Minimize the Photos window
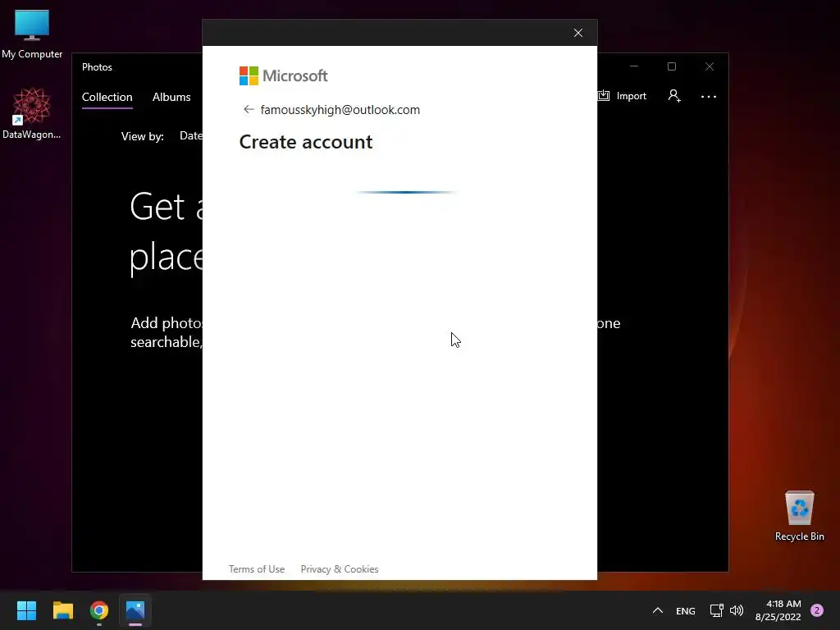The width and height of the screenshot is (840, 630). [x=634, y=66]
